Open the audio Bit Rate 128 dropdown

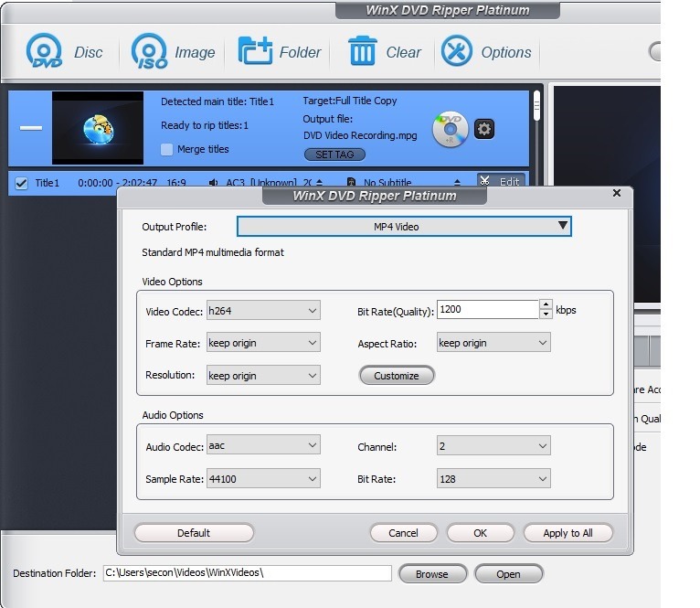tap(493, 478)
